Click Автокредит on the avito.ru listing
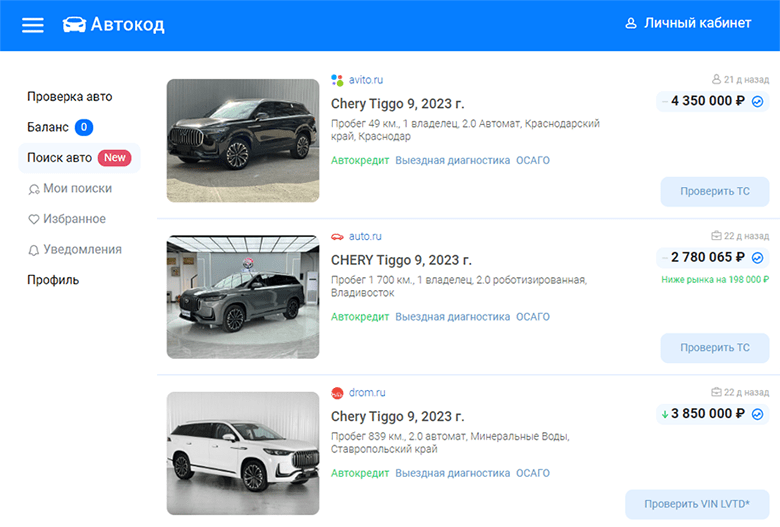 [x=360, y=160]
